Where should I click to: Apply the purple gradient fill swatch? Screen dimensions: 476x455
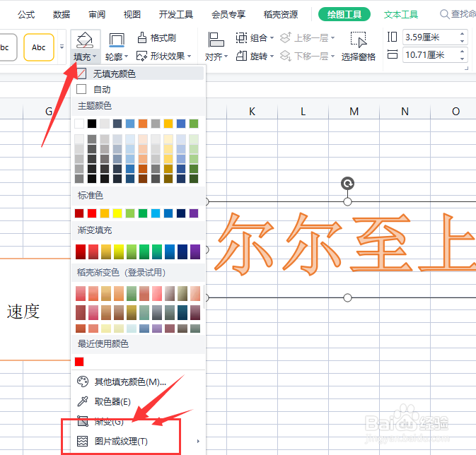tap(195, 252)
